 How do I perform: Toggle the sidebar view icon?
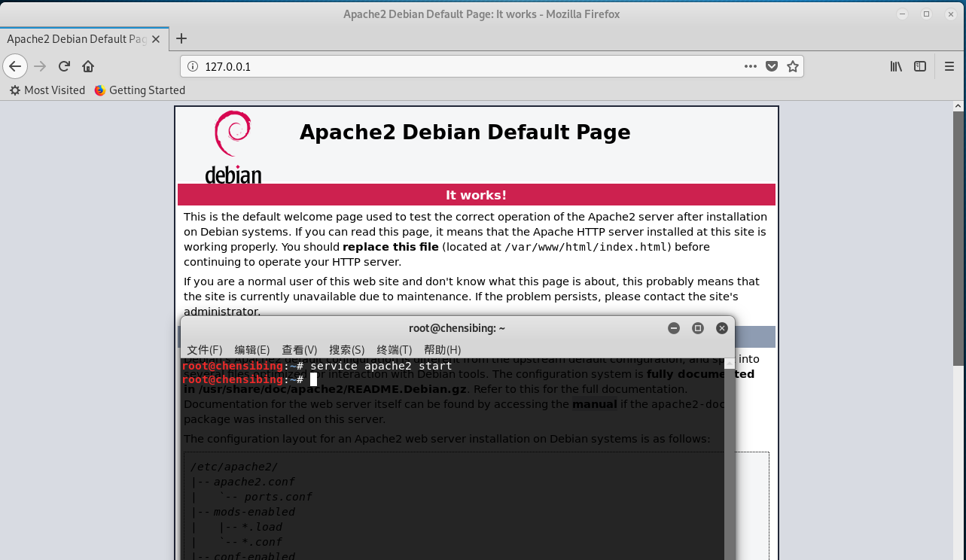(920, 66)
